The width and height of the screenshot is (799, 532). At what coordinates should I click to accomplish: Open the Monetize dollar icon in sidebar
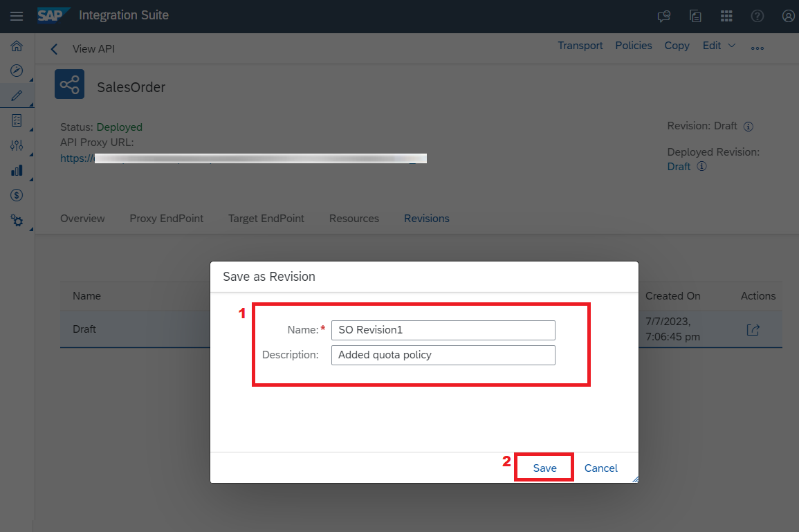[17, 195]
